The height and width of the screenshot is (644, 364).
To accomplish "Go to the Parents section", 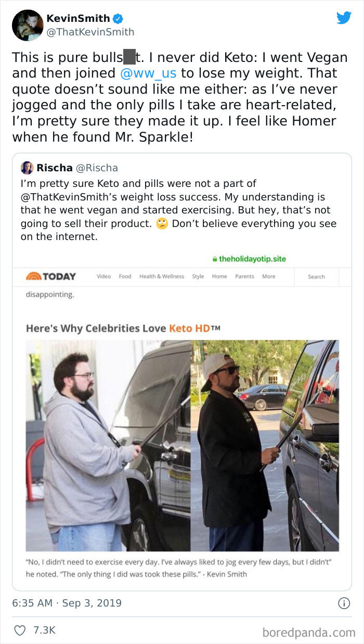I will click(244, 276).
